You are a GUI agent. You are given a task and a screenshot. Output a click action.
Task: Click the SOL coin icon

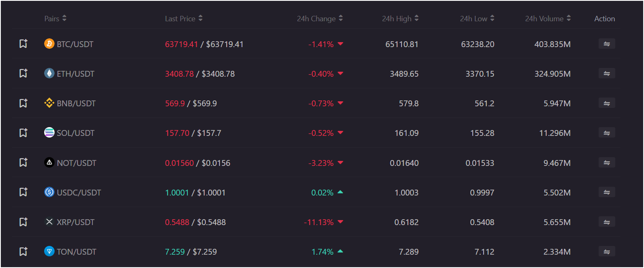point(49,133)
